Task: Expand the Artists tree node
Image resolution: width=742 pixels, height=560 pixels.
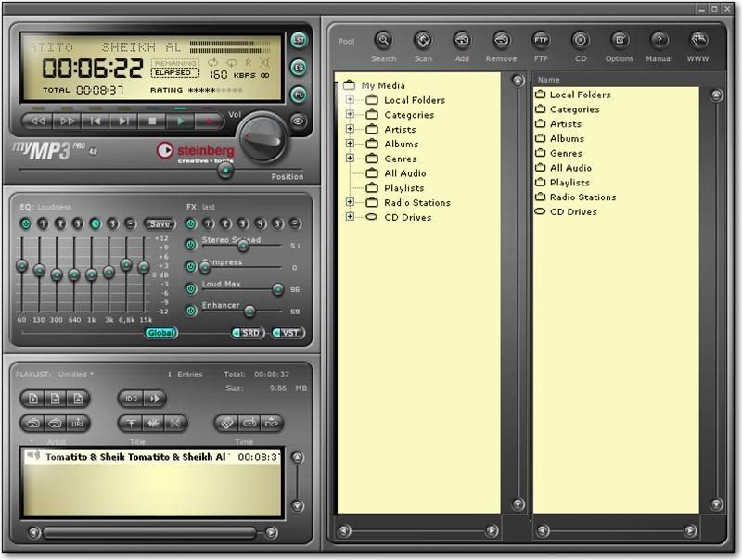Action: point(350,129)
